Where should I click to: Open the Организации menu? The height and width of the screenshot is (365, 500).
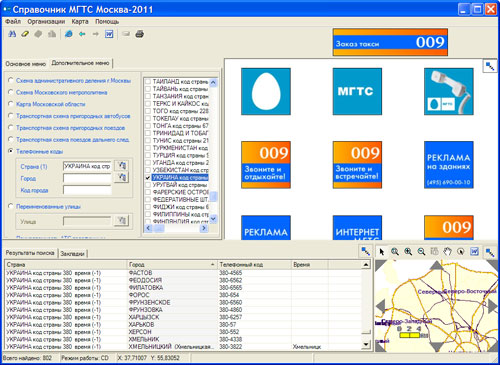pyautogui.click(x=46, y=22)
